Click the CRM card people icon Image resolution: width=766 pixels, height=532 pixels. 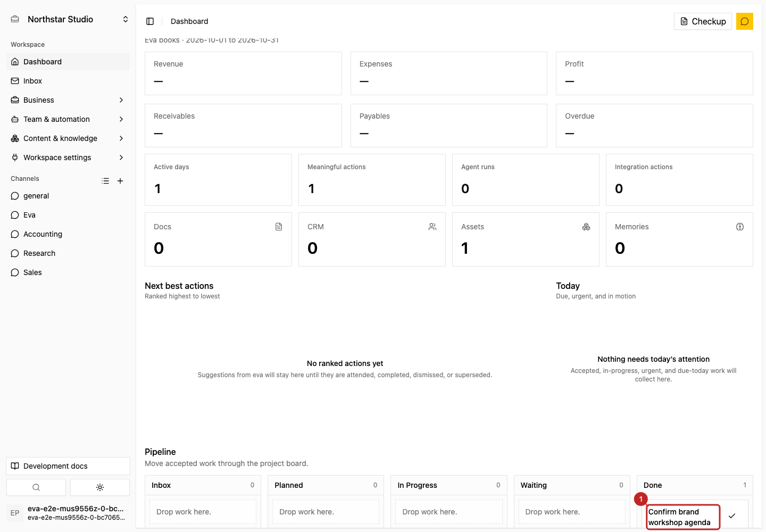(432, 227)
